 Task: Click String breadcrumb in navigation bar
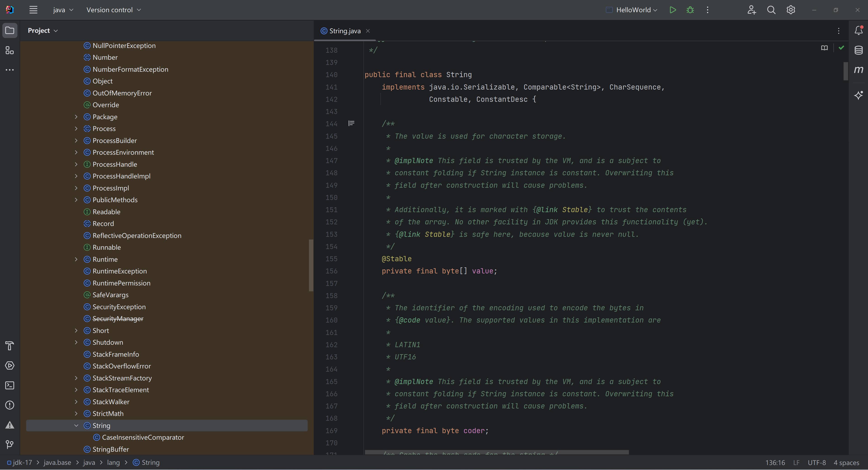pyautogui.click(x=146, y=463)
